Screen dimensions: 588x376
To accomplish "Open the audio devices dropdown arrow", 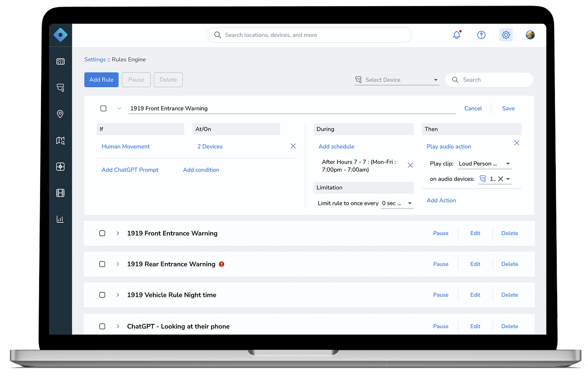I will pyautogui.click(x=508, y=179).
